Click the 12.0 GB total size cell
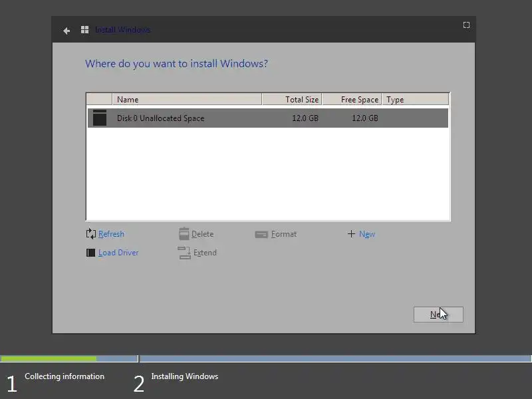This screenshot has width=532, height=399. click(305, 118)
